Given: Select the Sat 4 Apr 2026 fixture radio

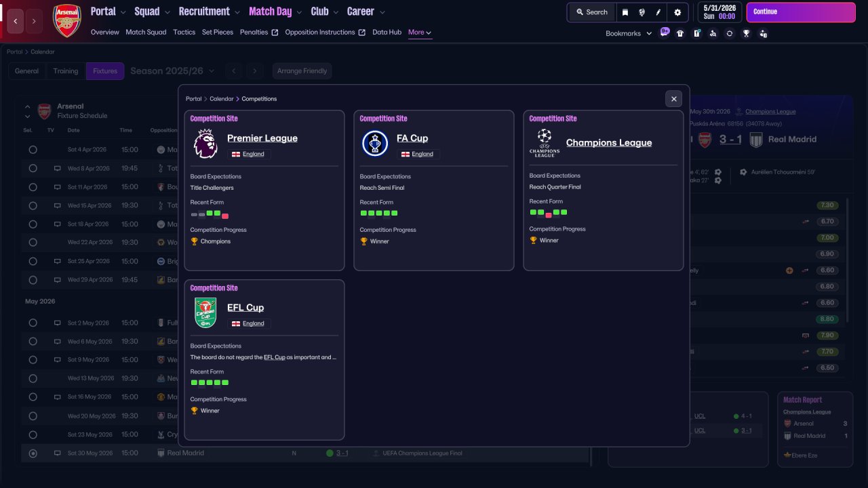Looking at the screenshot, I should click(33, 150).
